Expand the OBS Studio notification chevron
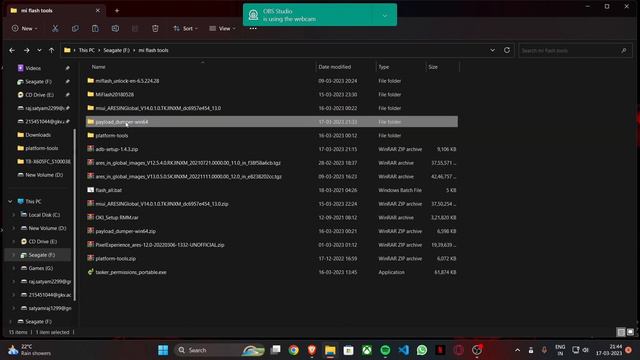Screen dimensions: 640x360 click(x=384, y=16)
